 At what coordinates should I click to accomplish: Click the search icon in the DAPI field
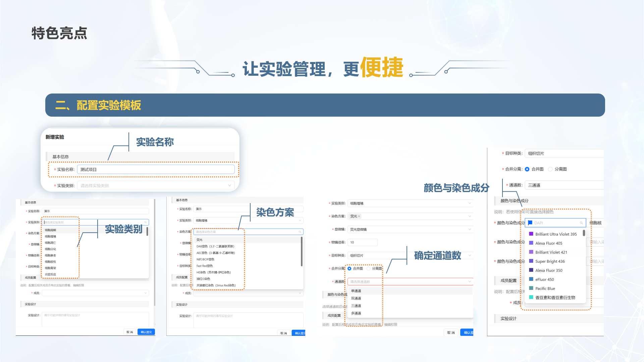pos(581,223)
